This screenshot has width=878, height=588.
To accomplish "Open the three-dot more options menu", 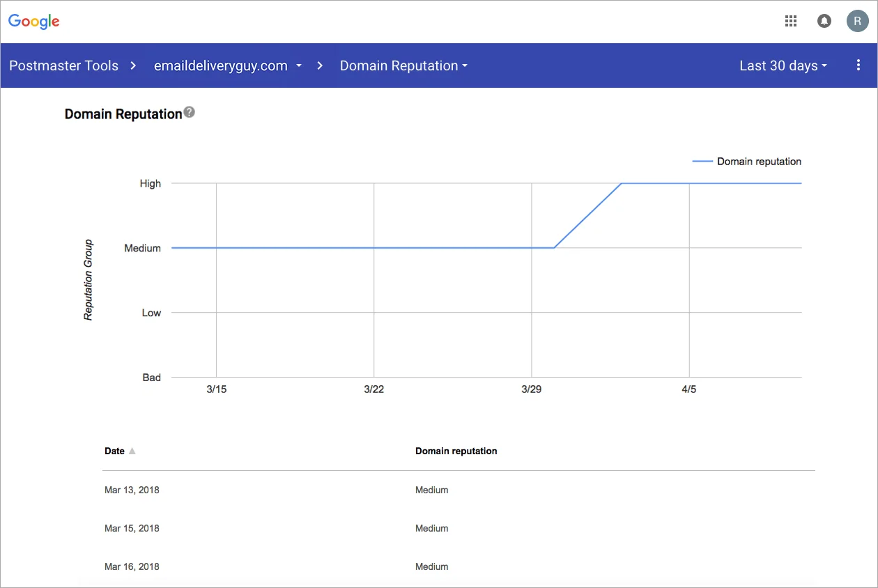I will tap(858, 65).
